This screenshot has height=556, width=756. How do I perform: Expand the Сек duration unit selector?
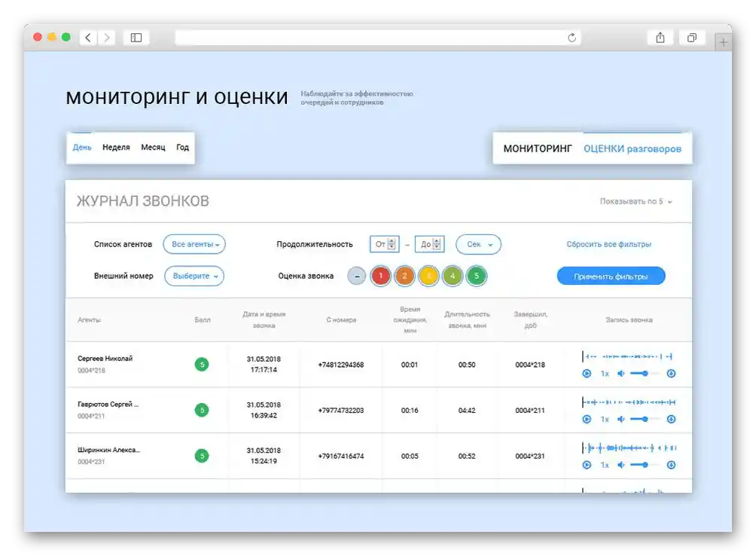click(478, 244)
